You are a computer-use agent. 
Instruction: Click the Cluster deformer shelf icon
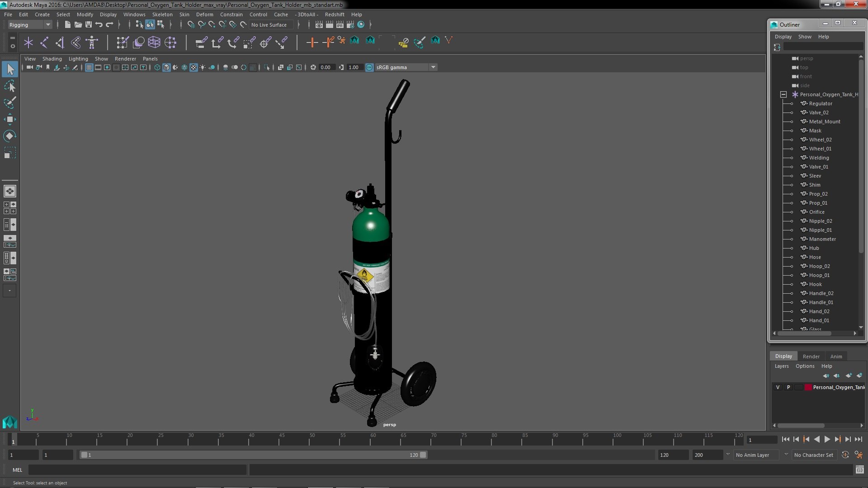[x=170, y=43]
